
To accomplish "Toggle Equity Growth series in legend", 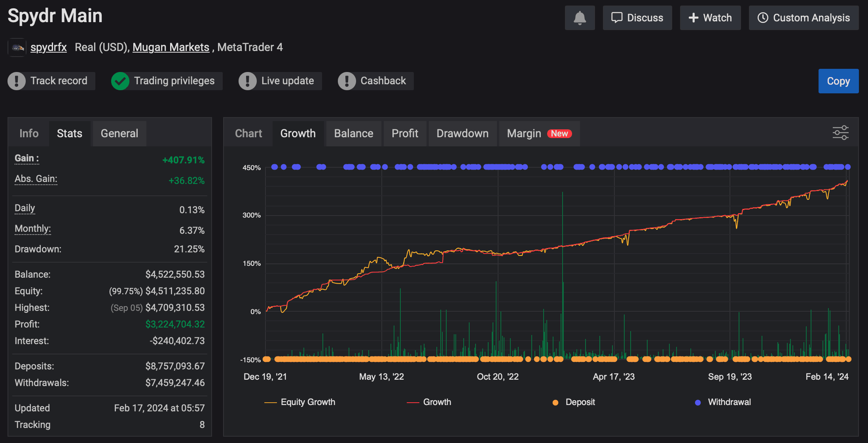I will point(299,402).
